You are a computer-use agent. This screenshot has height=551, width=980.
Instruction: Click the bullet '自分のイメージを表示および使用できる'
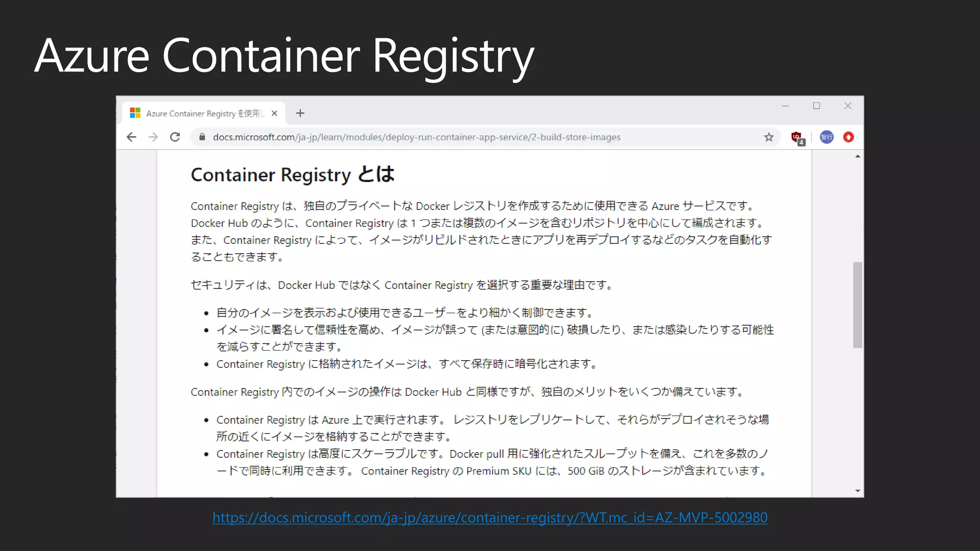tap(405, 313)
